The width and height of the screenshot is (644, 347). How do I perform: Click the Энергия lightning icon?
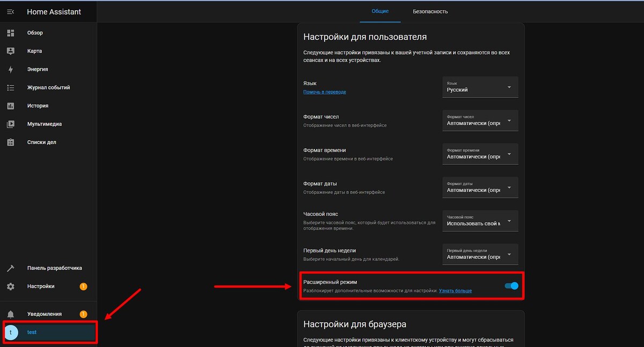click(10, 69)
